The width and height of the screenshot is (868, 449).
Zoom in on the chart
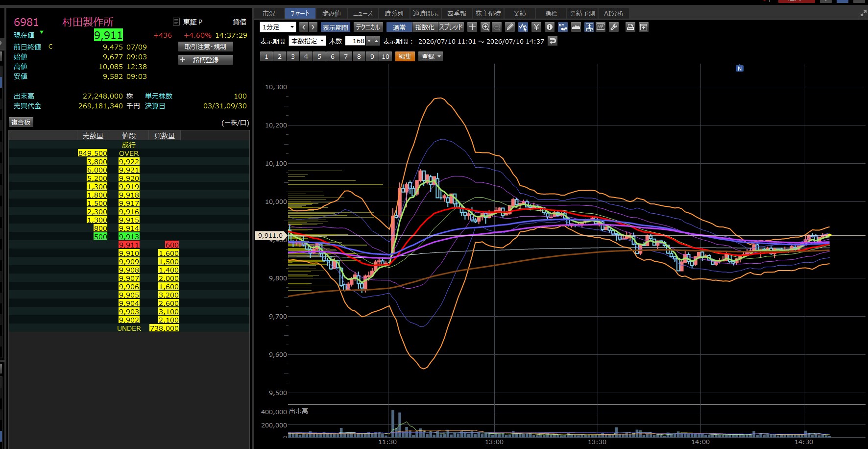(485, 27)
